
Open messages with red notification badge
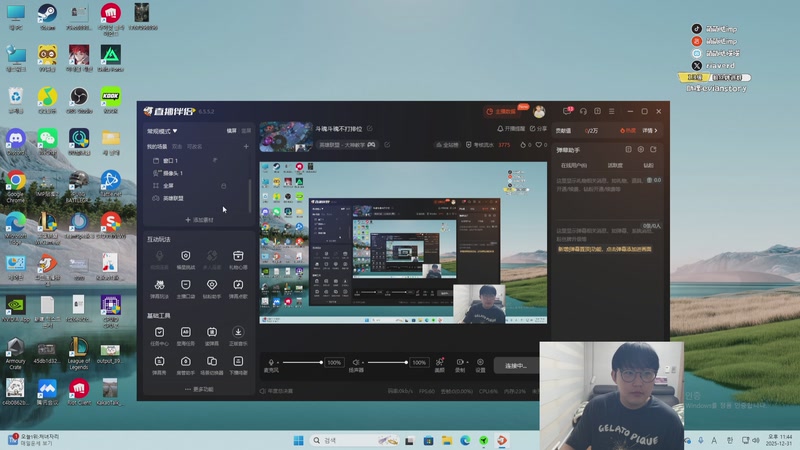tap(567, 111)
